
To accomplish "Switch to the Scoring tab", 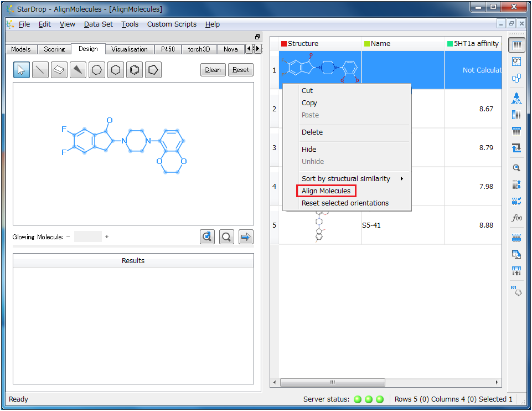I will click(54, 49).
